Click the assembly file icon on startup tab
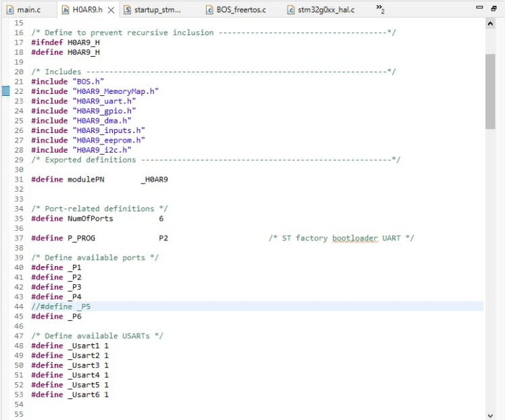The height and width of the screenshot is (420, 505). (127, 9)
